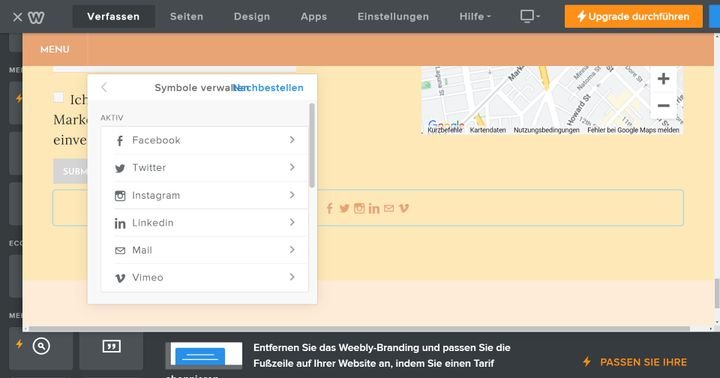Image resolution: width=720 pixels, height=378 pixels.
Task: Select the Twitter bird icon in the list
Action: (x=120, y=168)
